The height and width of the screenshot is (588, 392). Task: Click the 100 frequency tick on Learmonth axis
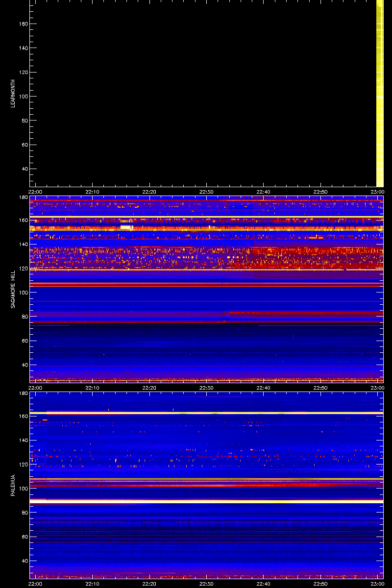(x=23, y=97)
